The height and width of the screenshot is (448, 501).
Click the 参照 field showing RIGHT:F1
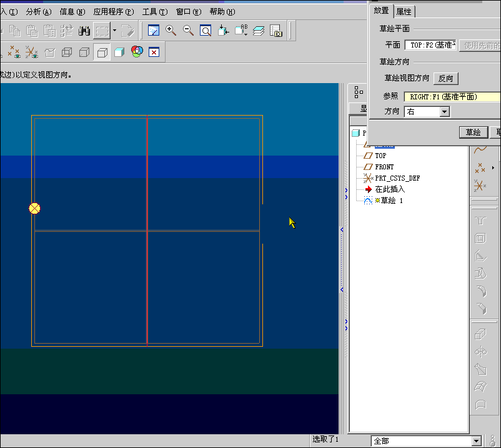click(452, 97)
